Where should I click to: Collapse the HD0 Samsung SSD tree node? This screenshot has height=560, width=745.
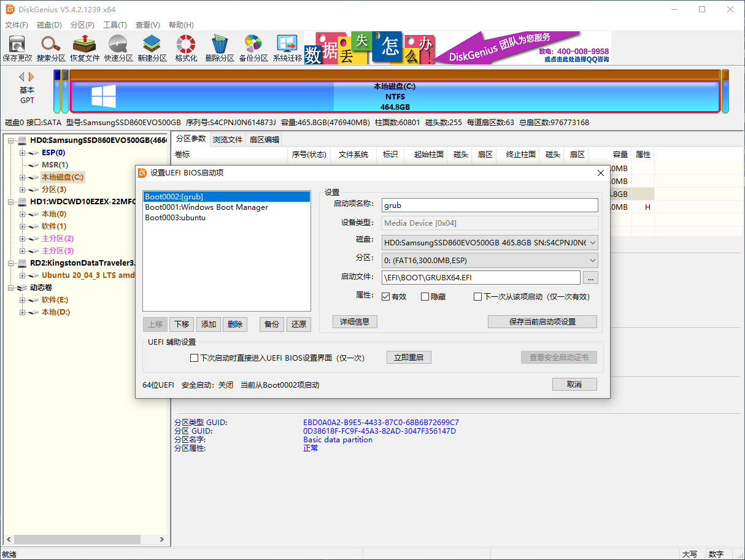10,140
